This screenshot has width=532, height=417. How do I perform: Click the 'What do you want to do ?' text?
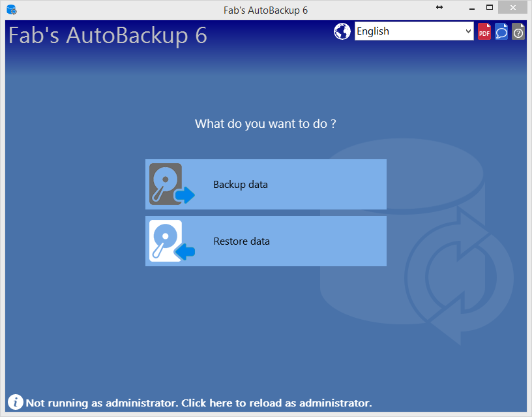coord(265,123)
